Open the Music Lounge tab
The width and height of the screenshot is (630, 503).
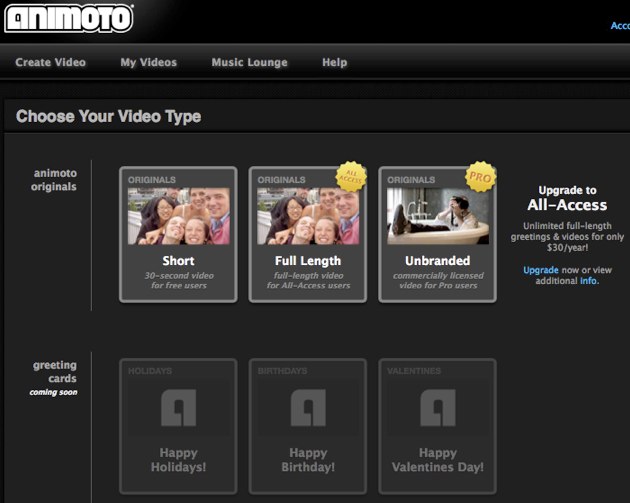click(x=250, y=62)
